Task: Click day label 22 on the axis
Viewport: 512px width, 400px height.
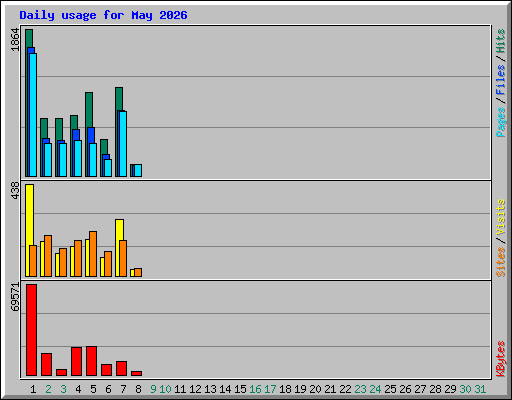Action: 345,389
